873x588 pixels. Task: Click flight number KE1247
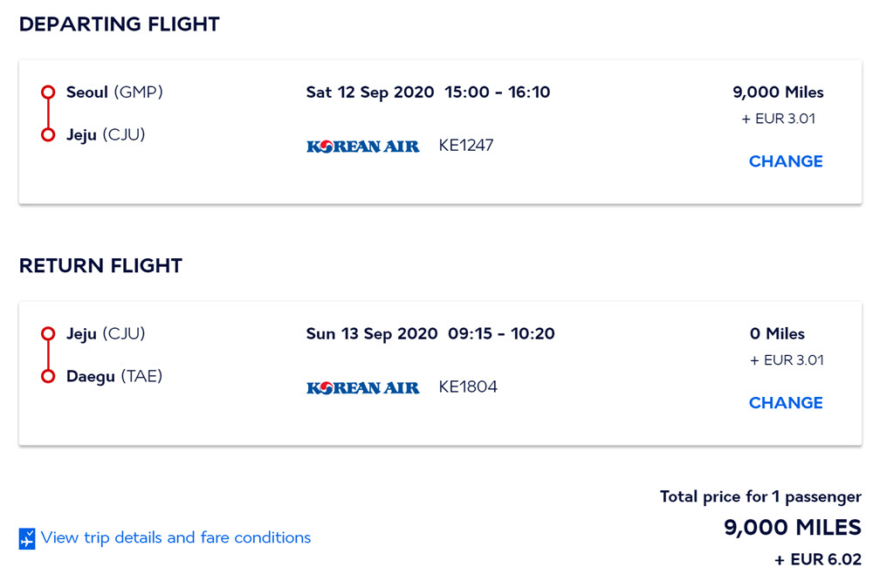click(x=466, y=145)
